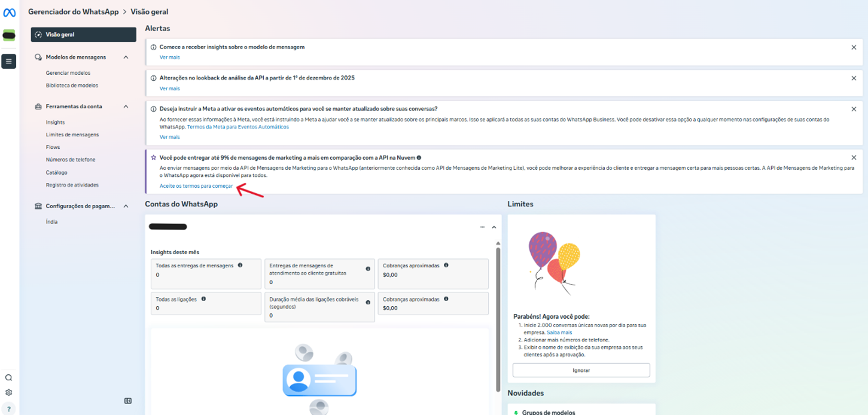Open Números de telefone
This screenshot has height=415, width=868.
70,160
